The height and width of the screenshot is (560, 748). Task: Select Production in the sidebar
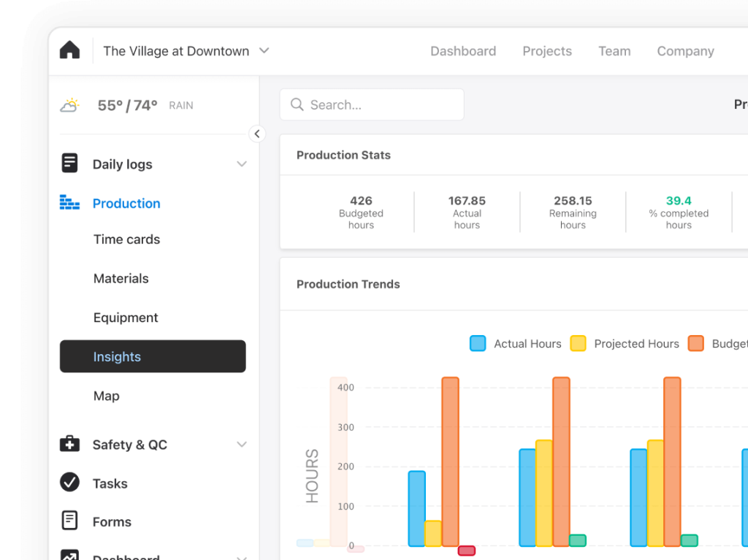126,203
